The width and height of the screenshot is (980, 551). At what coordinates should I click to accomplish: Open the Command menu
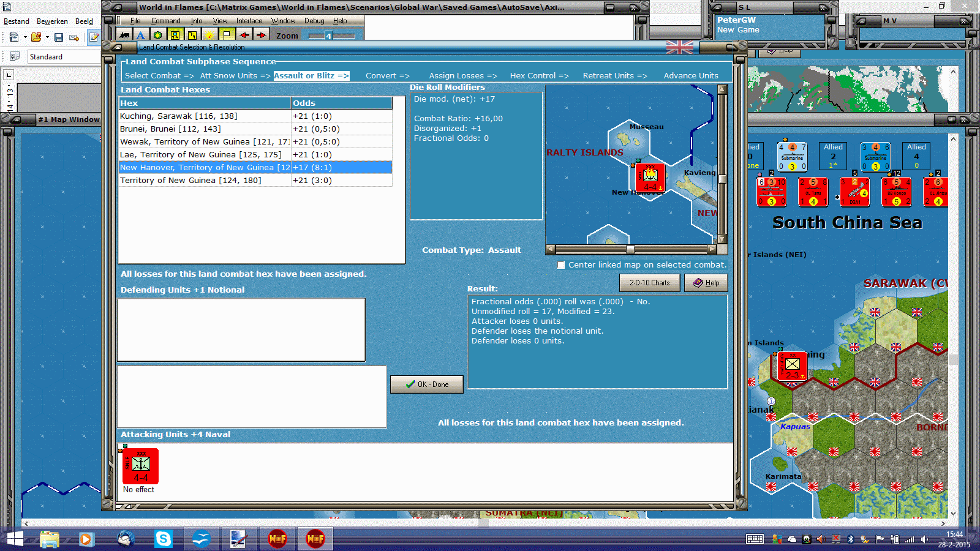tap(166, 21)
